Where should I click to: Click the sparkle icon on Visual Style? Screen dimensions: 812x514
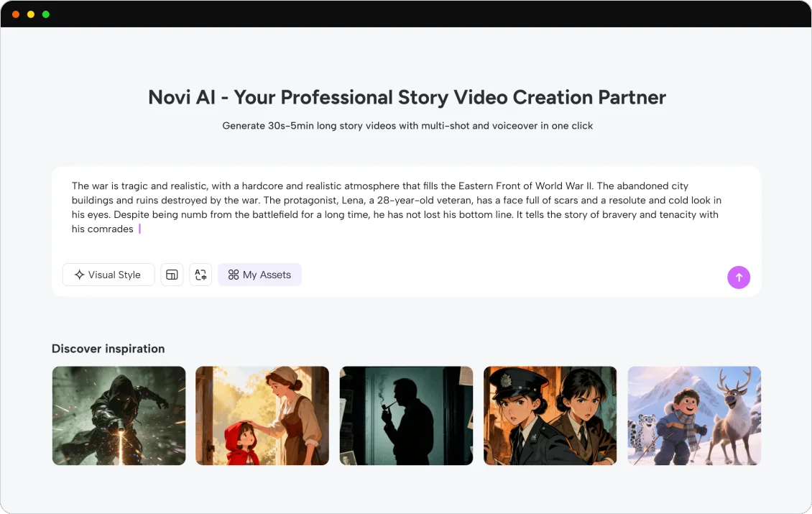(79, 275)
